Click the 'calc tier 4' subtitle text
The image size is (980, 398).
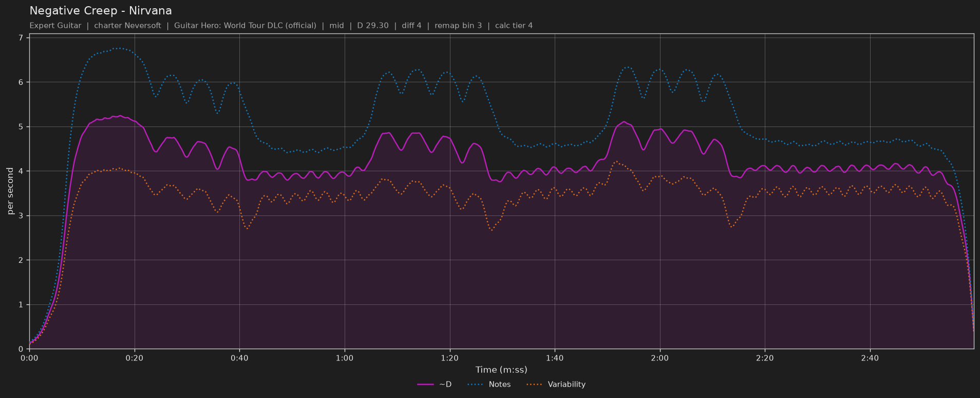pos(514,26)
